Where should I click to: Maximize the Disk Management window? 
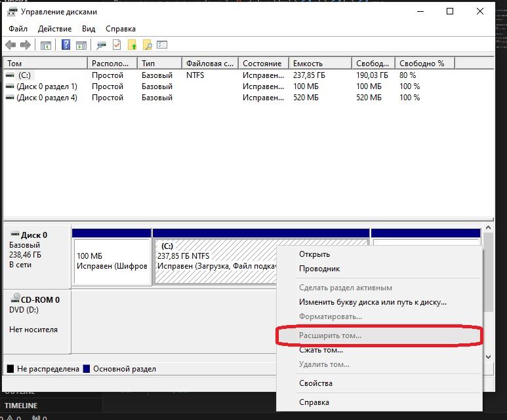click(450, 12)
